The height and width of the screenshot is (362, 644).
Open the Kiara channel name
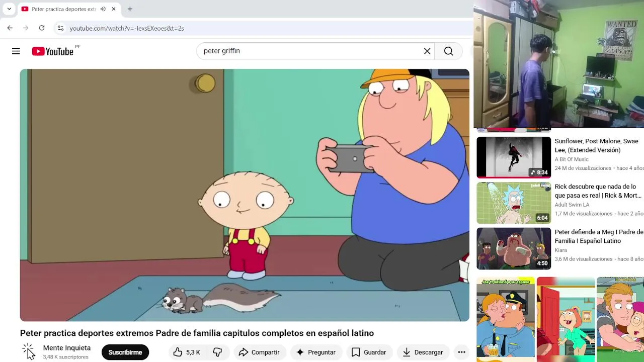[561, 250]
